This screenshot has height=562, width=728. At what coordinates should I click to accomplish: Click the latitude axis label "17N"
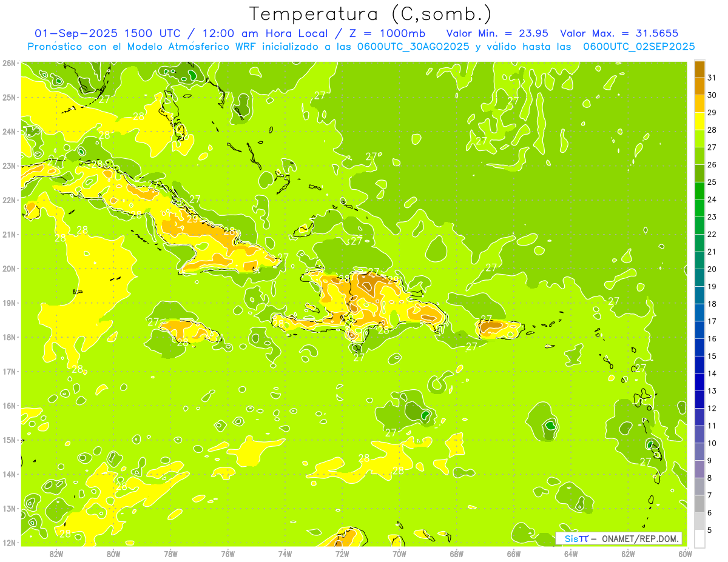coord(9,372)
